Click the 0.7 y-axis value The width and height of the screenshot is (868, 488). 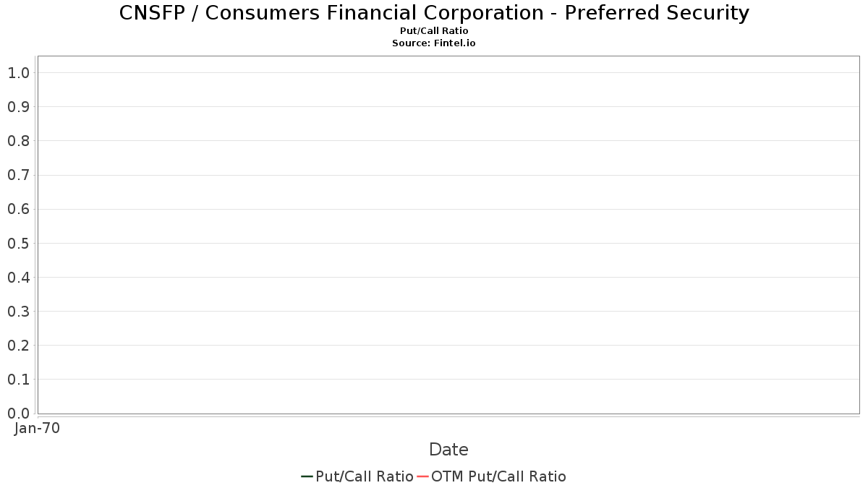click(x=18, y=175)
